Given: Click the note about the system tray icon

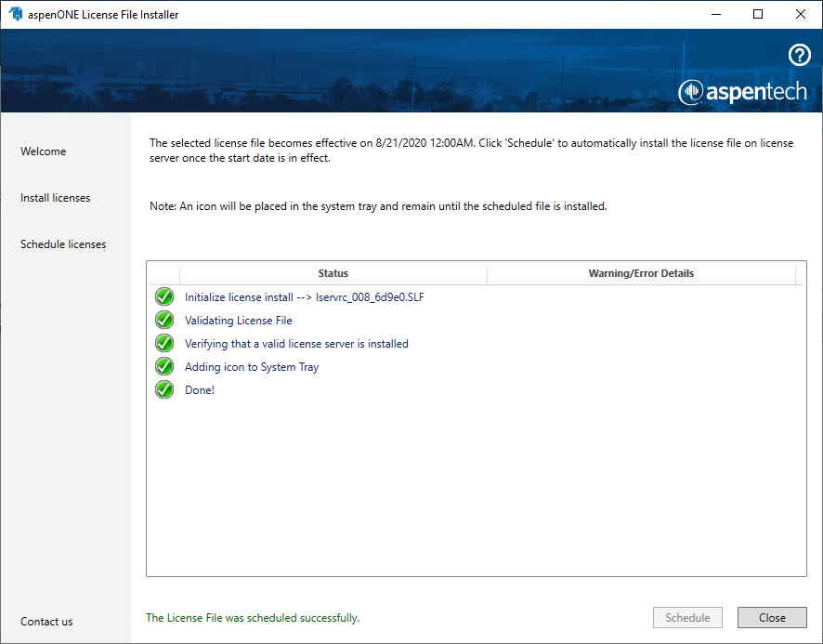Looking at the screenshot, I should tap(378, 206).
